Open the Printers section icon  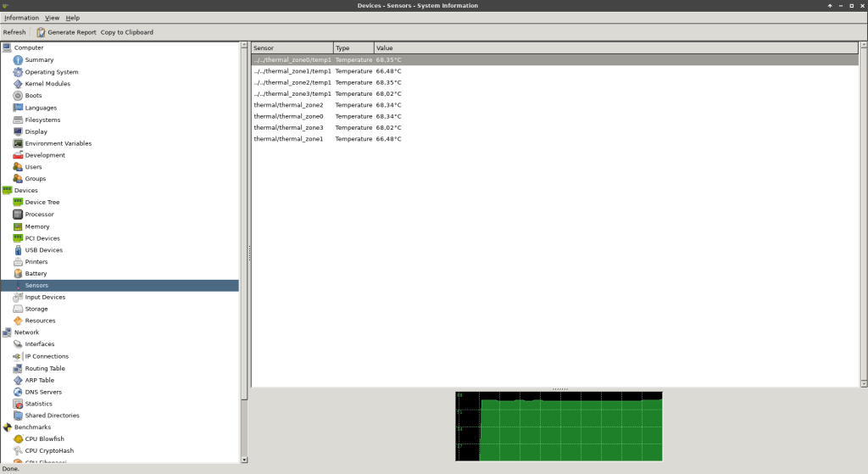point(18,262)
